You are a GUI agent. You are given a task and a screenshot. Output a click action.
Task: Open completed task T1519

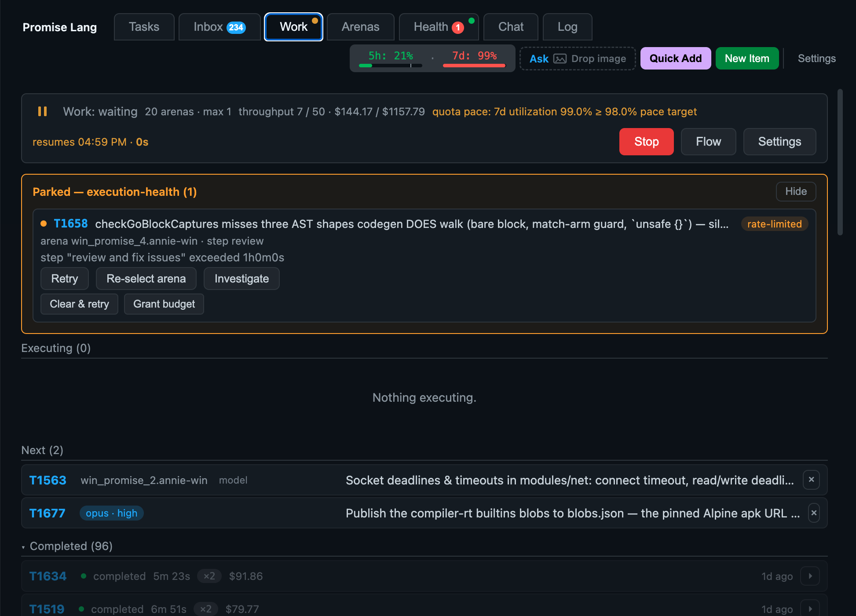point(47,609)
